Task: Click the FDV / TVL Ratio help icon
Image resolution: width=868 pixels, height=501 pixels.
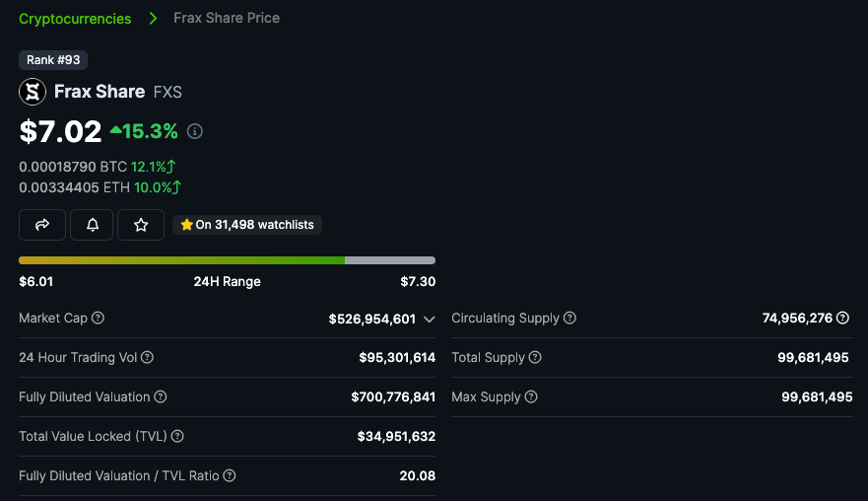Action: pos(230,476)
